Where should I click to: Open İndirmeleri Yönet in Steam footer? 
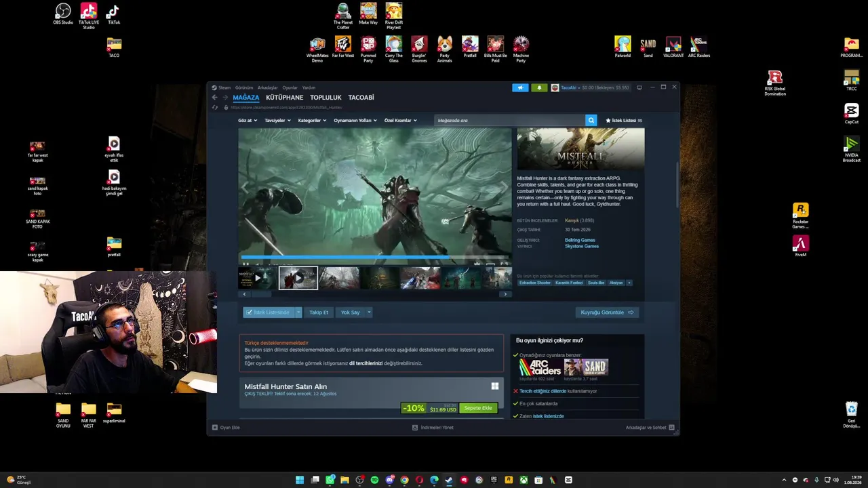433,428
